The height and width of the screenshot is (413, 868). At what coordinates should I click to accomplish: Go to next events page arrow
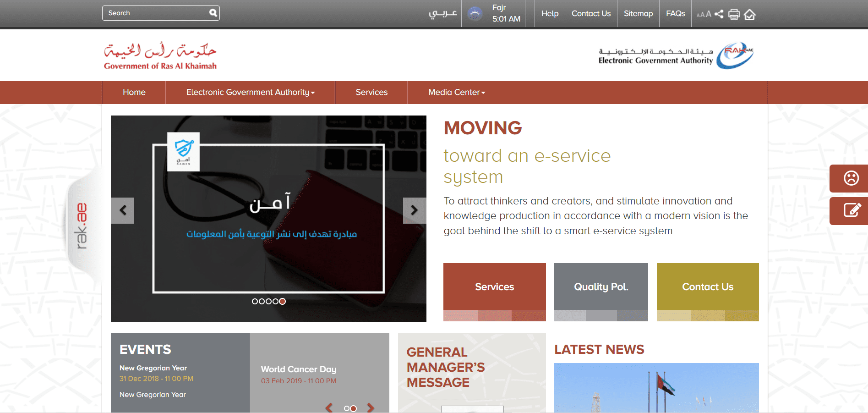tap(371, 408)
